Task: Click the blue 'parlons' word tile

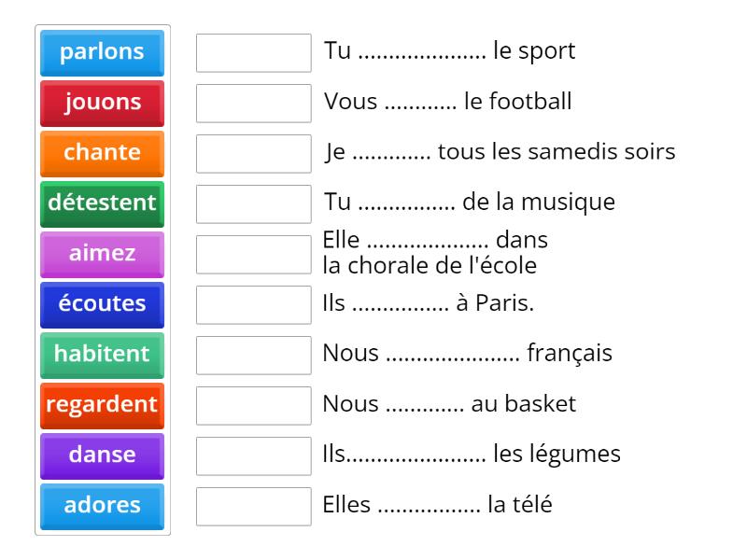Action: point(102,52)
